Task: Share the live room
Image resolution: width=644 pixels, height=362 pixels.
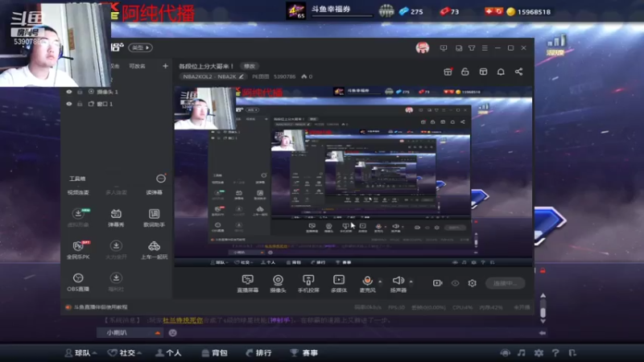Action: 518,72
